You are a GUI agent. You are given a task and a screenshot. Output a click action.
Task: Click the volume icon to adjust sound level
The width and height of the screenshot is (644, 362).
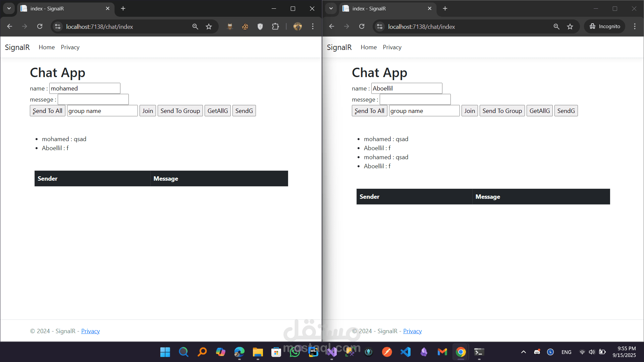[592, 352]
